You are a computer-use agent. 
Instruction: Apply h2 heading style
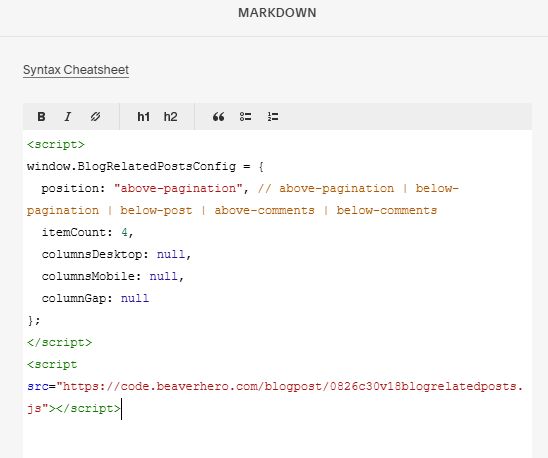tap(170, 116)
